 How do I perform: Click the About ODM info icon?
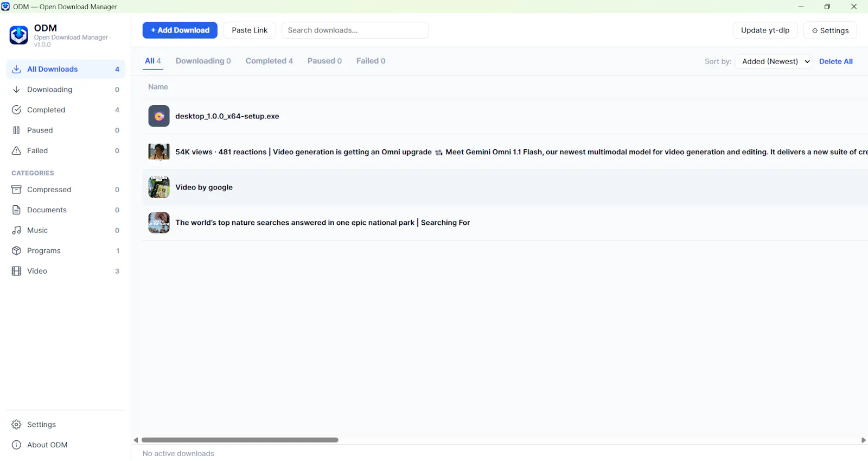pyautogui.click(x=16, y=445)
